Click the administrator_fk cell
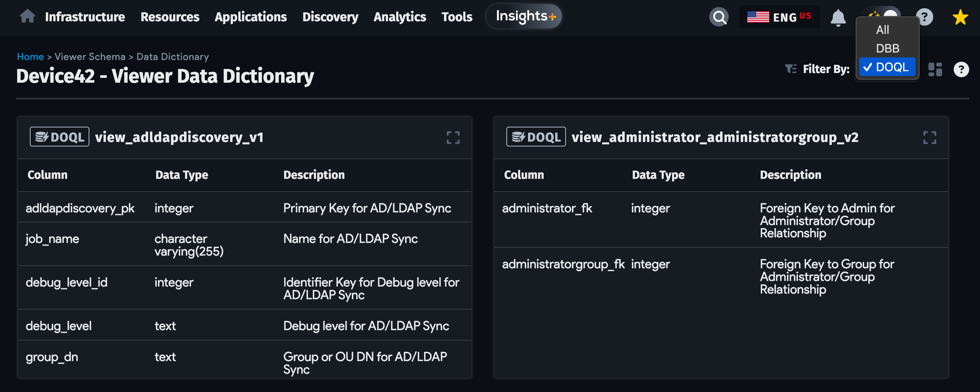The width and height of the screenshot is (980, 392). tap(547, 208)
